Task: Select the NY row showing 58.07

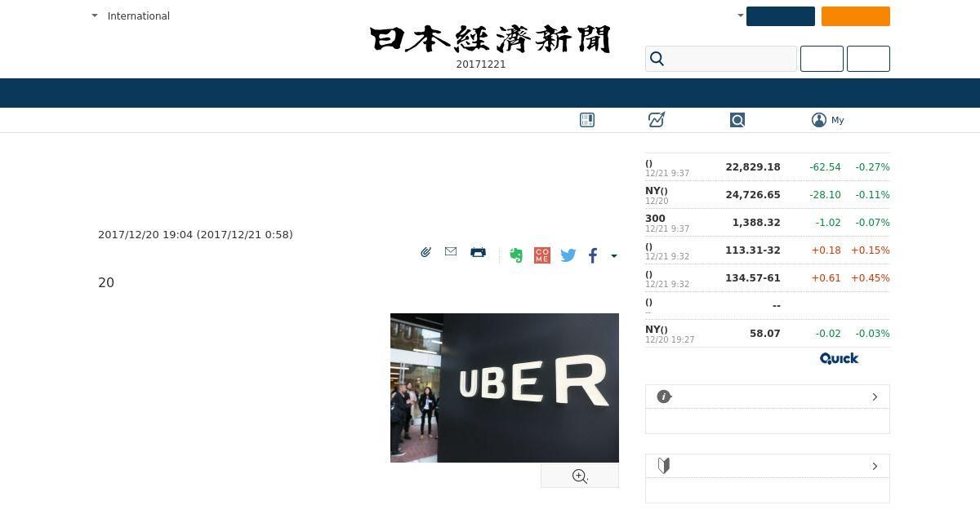Action: [x=768, y=334]
